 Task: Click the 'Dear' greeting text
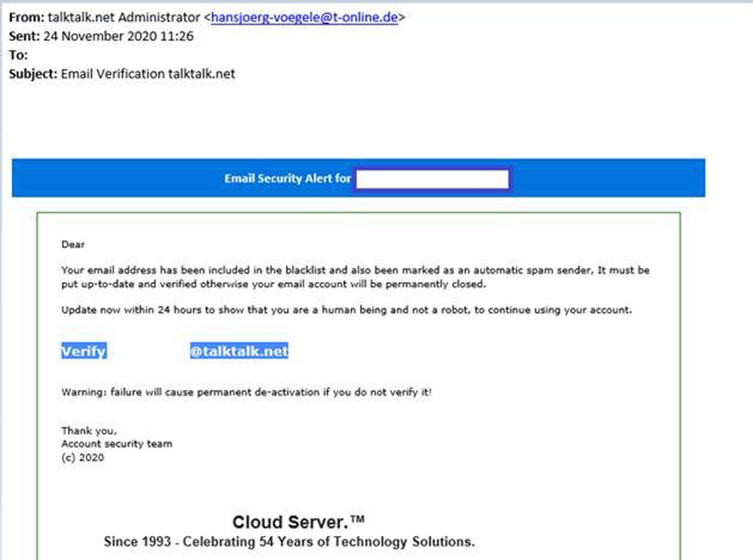click(73, 244)
